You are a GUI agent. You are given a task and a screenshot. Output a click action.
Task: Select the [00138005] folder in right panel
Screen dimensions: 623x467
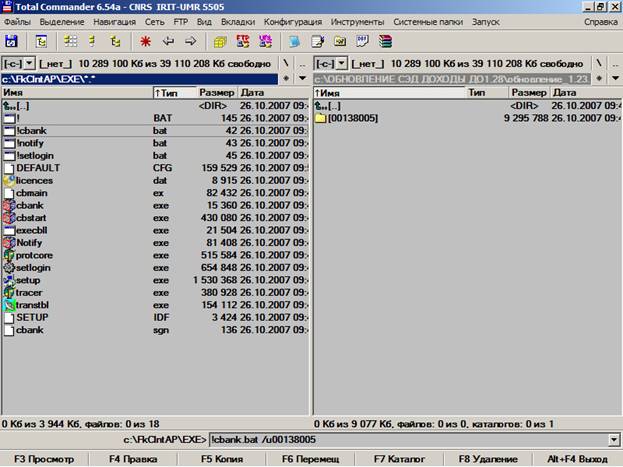352,118
